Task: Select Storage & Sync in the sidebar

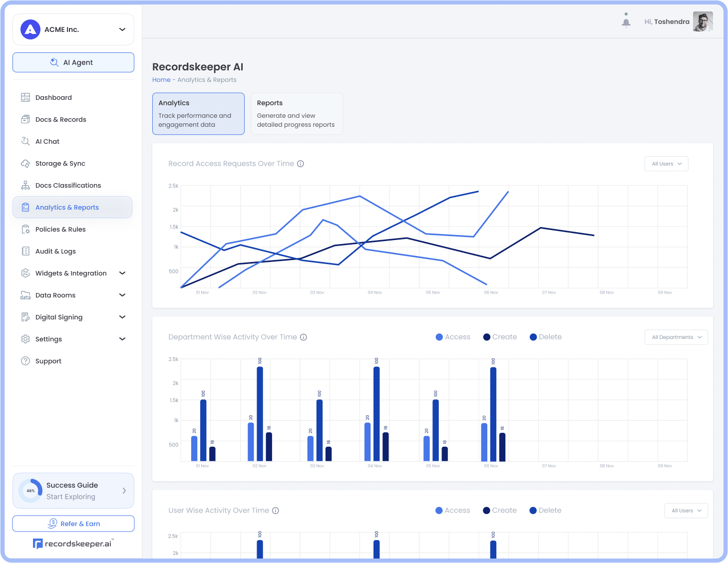Action: click(72, 163)
